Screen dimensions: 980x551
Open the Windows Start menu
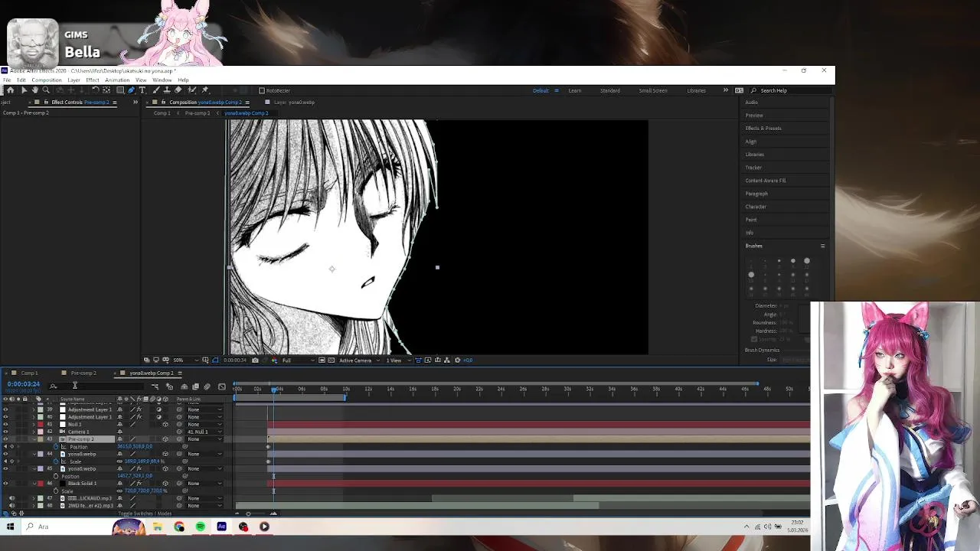tap(10, 527)
